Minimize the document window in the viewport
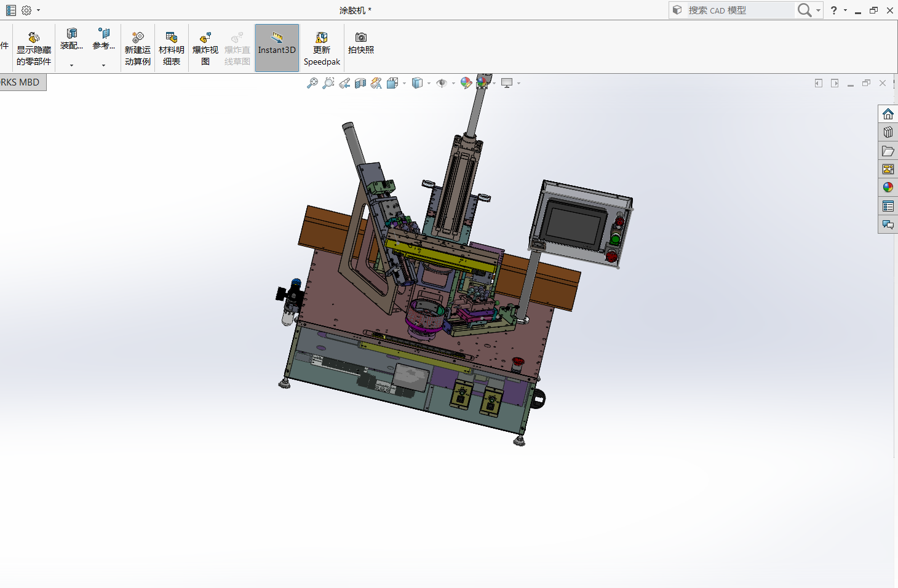Image resolution: width=898 pixels, height=588 pixels. [851, 84]
